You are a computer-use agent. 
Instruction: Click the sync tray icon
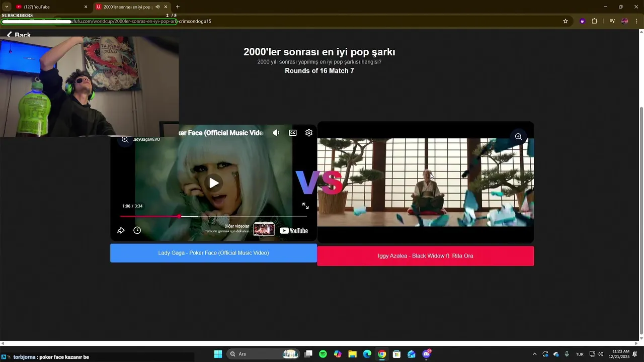[545, 354]
